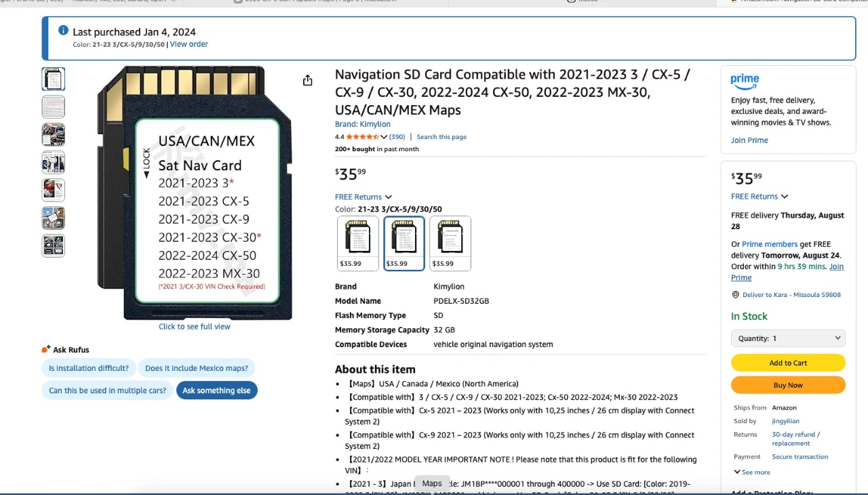Image resolution: width=868 pixels, height=495 pixels.
Task: Click the Maps tooltip label at bottom
Action: (x=432, y=483)
